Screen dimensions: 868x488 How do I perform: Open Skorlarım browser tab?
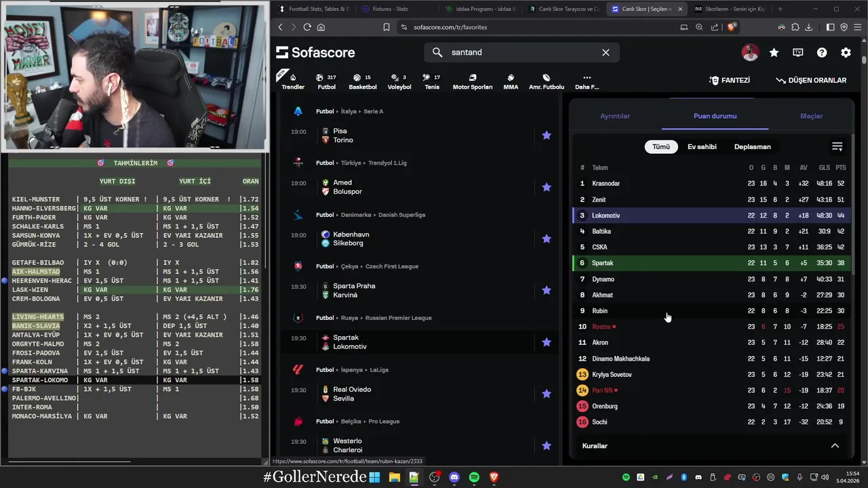click(x=730, y=9)
